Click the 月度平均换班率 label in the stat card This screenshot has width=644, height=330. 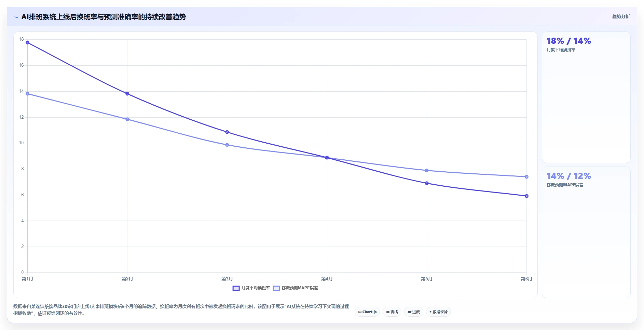click(x=561, y=50)
